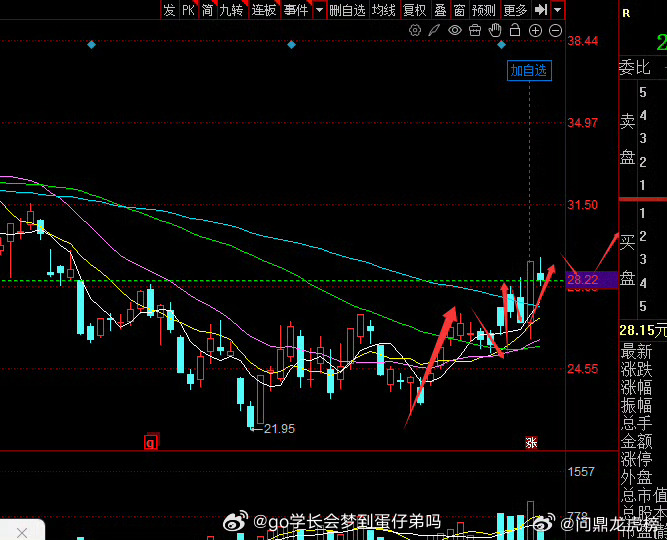
Task: Click the 总手 total volume label
Action: pyautogui.click(x=636, y=423)
